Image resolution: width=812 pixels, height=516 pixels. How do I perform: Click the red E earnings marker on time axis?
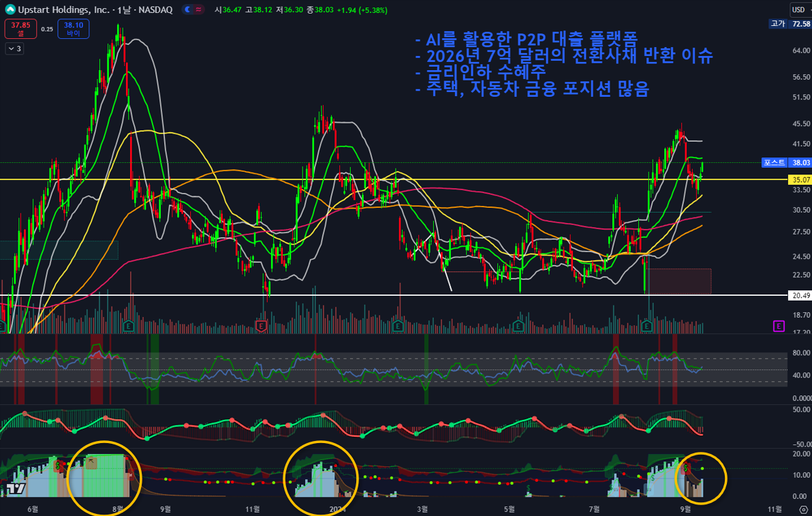261,327
